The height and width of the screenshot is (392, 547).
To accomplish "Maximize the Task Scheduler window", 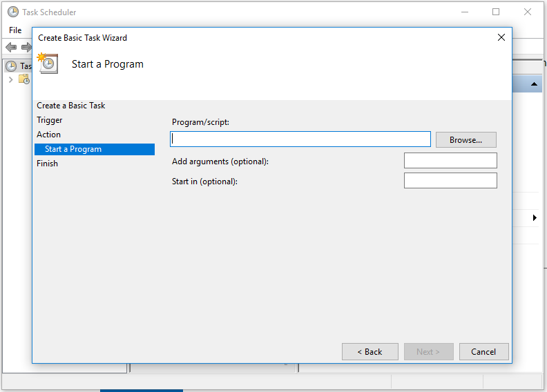I will tap(496, 12).
